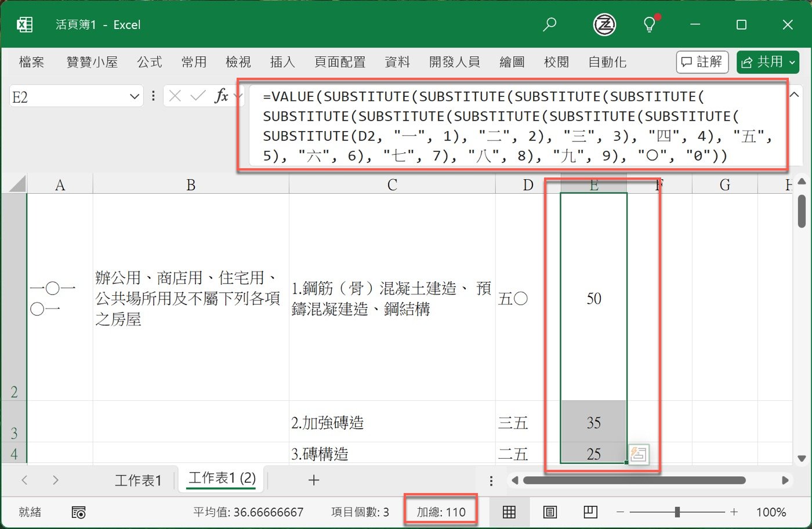
Task: Select cell E2 containing 50
Action: [594, 297]
